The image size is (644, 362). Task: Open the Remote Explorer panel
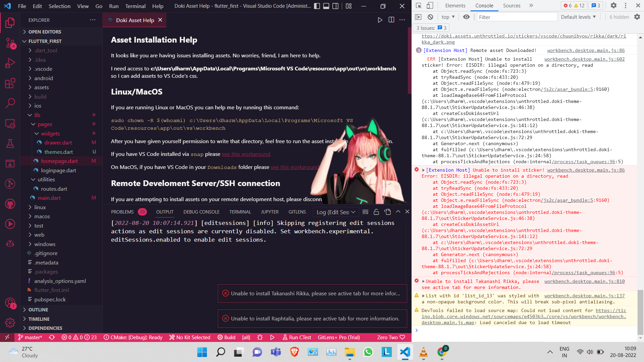[x=10, y=124]
